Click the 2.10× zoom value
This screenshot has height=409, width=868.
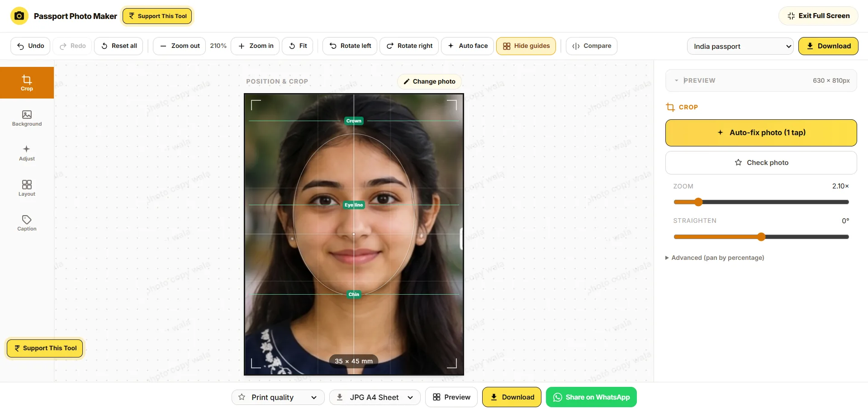point(840,186)
